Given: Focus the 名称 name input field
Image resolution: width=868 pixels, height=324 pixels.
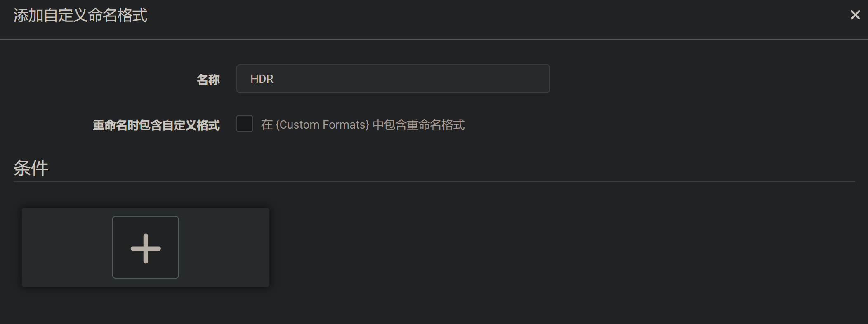Looking at the screenshot, I should click(392, 79).
